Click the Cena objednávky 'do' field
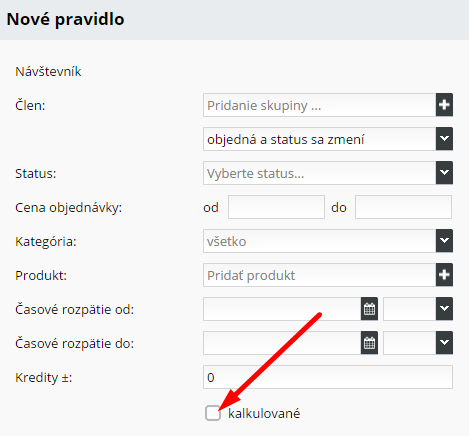469x436 pixels. tap(403, 207)
